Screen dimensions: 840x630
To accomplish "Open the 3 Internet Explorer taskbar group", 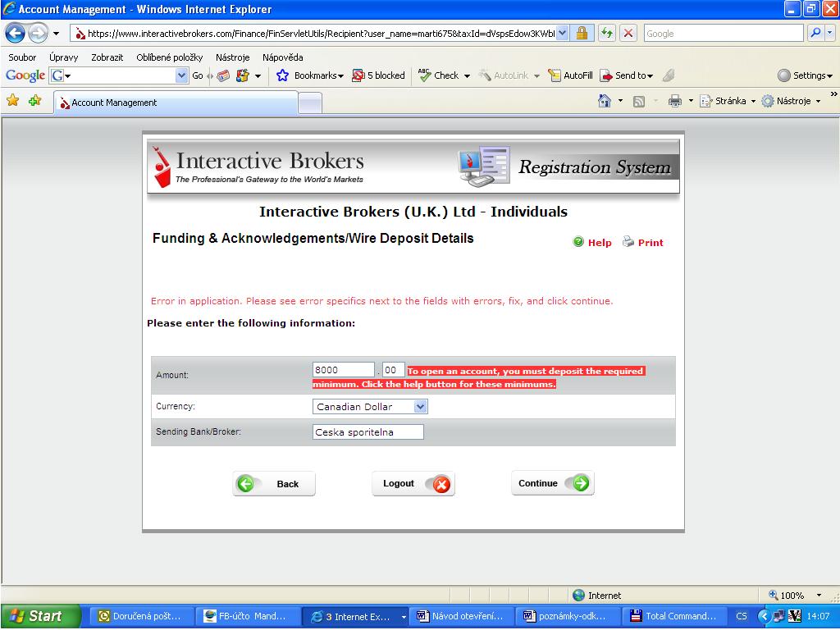I will [x=355, y=616].
